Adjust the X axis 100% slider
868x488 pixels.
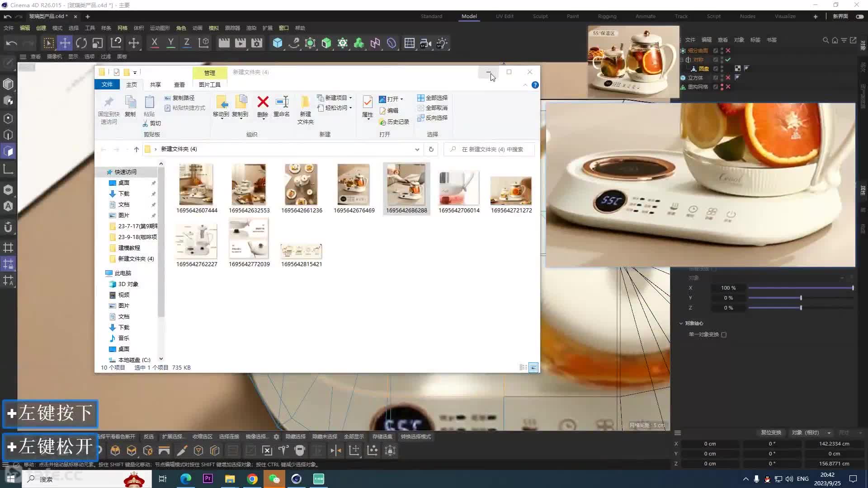801,288
